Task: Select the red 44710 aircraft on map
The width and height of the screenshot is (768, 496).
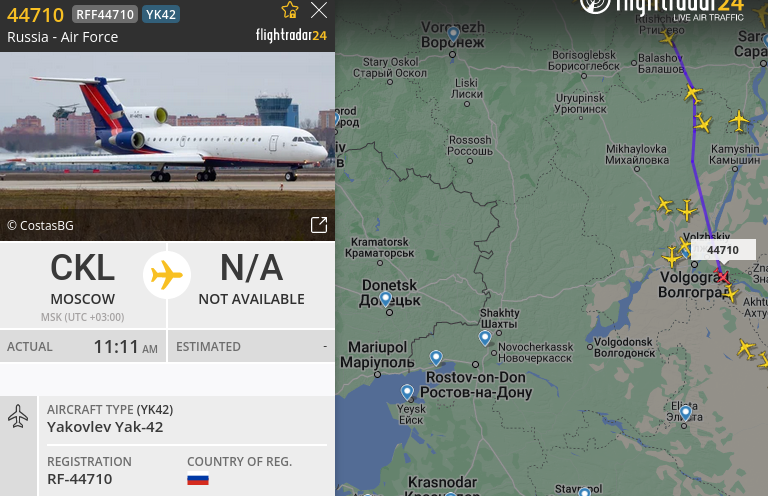Action: pyautogui.click(x=722, y=276)
